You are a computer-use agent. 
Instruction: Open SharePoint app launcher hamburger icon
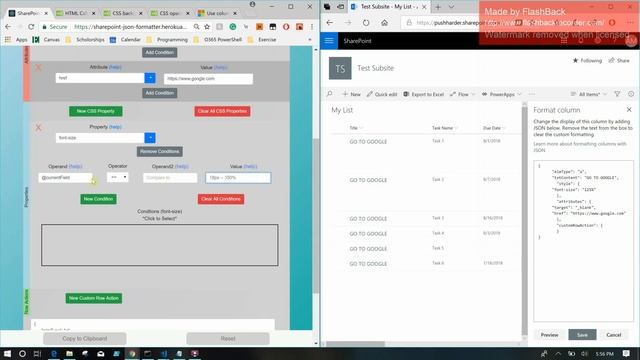(x=329, y=41)
